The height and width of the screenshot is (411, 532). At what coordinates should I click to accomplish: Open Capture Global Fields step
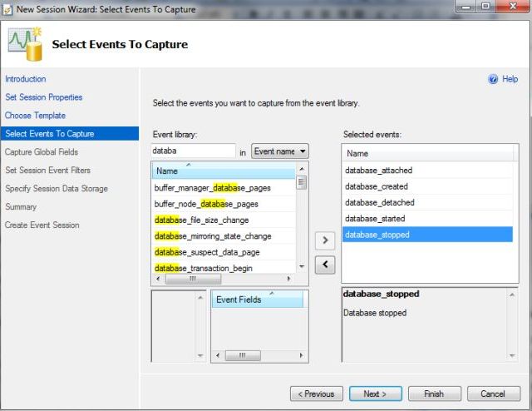click(42, 151)
